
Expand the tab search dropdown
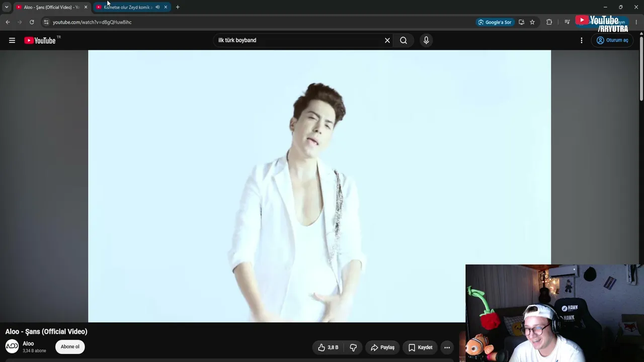[7, 7]
